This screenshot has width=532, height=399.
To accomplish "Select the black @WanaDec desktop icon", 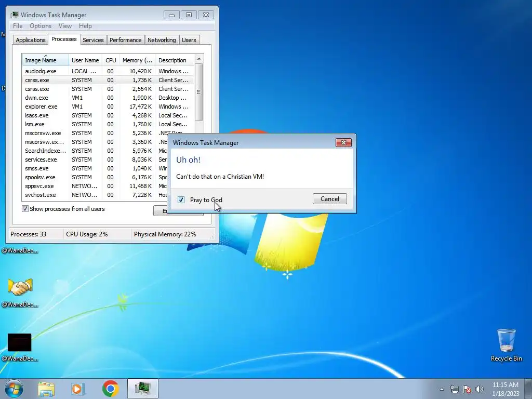I will (20, 347).
